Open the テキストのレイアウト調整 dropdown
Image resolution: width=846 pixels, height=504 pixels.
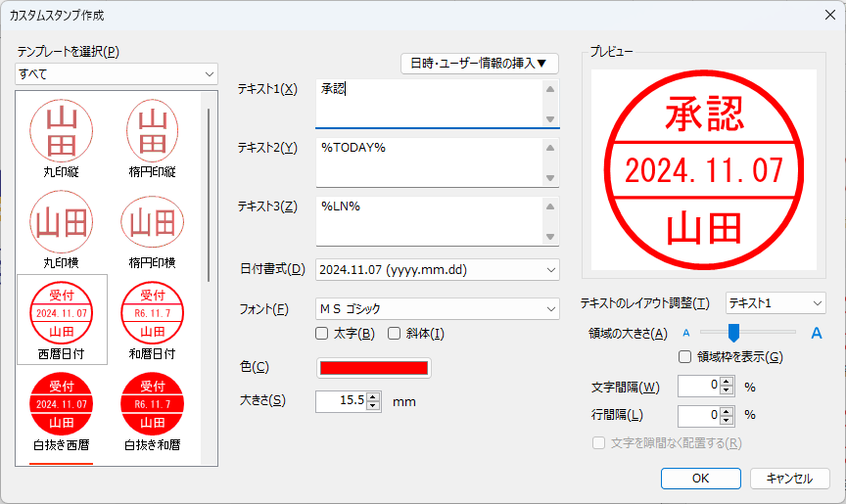(x=776, y=303)
